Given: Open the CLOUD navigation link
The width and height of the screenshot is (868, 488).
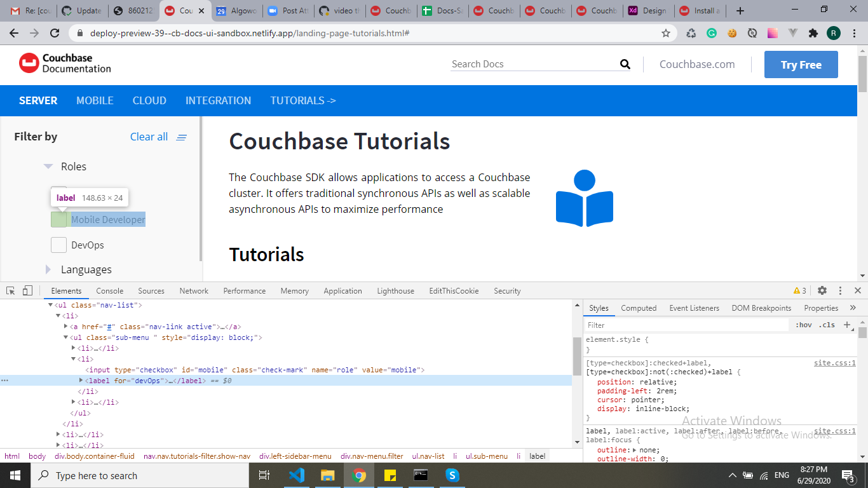Looking at the screenshot, I should pyautogui.click(x=149, y=100).
